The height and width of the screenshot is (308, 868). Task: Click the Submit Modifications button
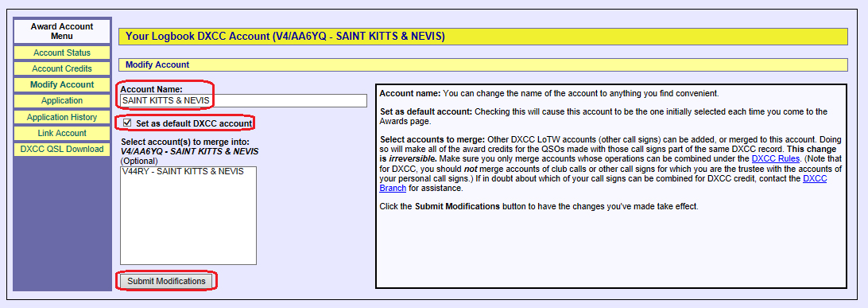[166, 282]
